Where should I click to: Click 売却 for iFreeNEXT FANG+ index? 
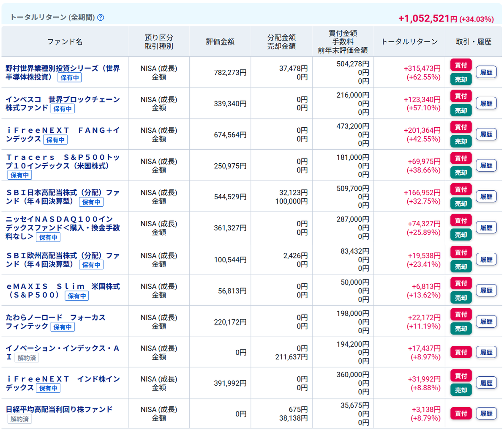(x=461, y=141)
